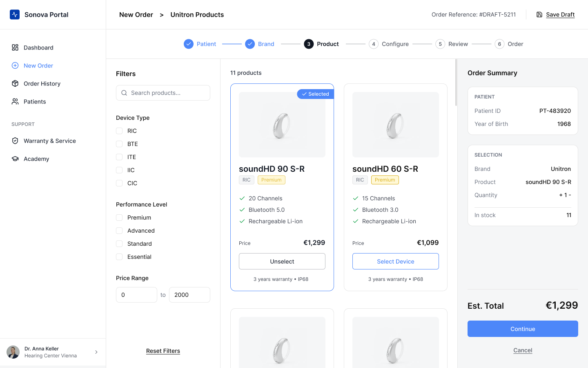Enable the Premium performance level filter
This screenshot has height=368, width=588.
(x=119, y=218)
